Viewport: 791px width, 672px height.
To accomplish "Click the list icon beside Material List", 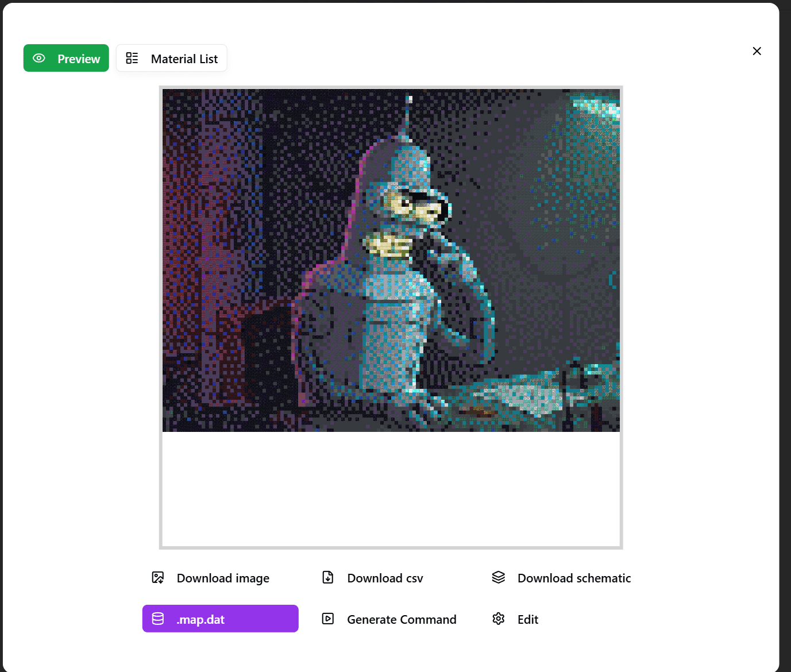I will coord(132,58).
